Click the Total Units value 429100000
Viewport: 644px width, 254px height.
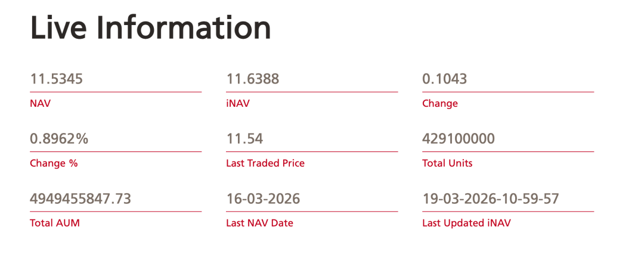click(x=459, y=139)
